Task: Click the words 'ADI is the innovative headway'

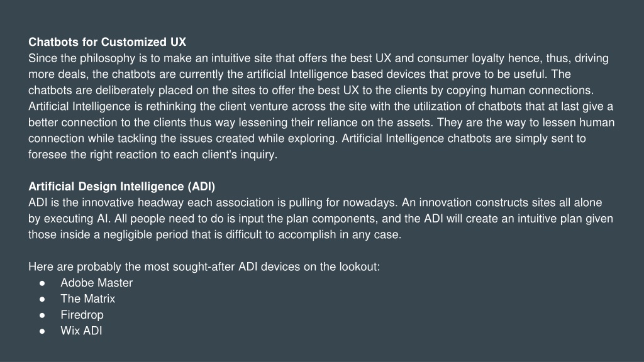Action: (x=106, y=202)
